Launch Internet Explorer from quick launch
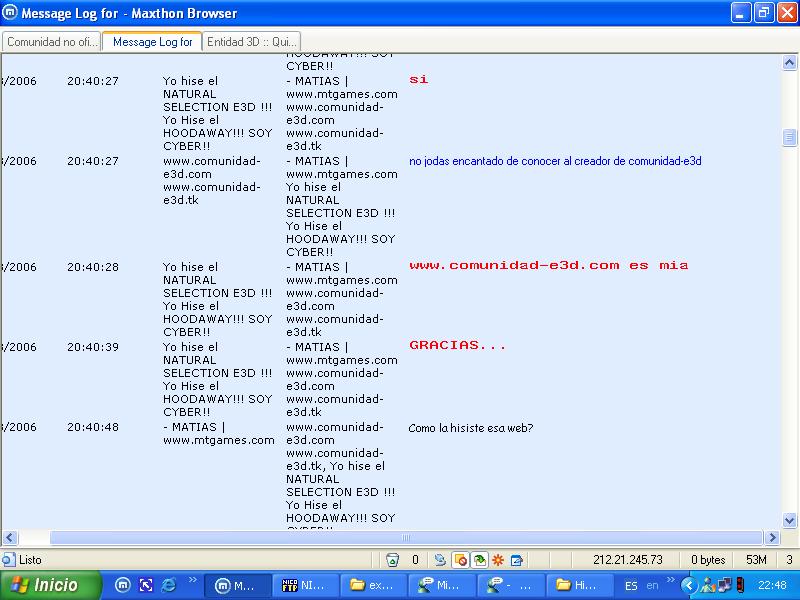Screen dimensions: 800x600 pos(169,585)
